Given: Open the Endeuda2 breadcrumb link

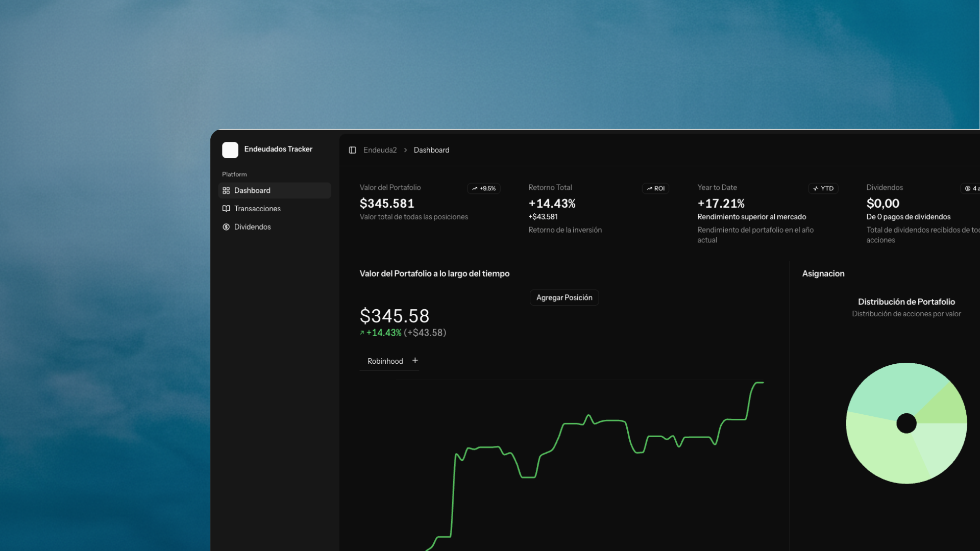Looking at the screenshot, I should (x=380, y=150).
